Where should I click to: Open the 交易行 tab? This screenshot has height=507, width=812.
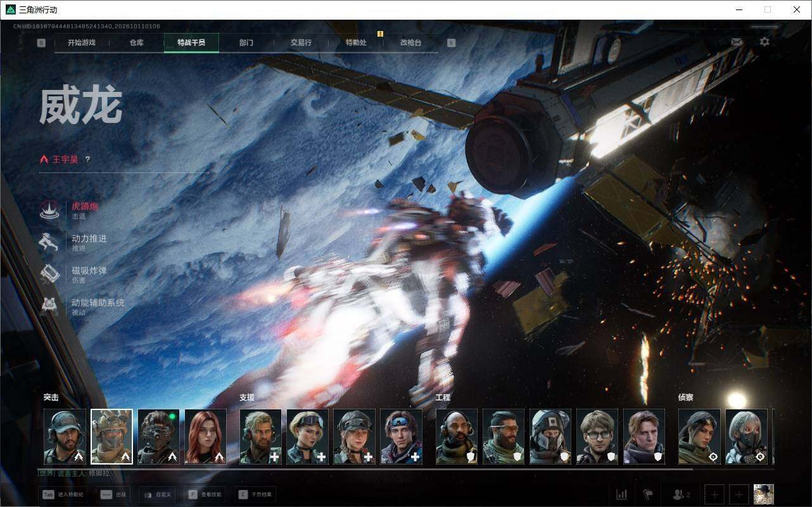click(301, 42)
